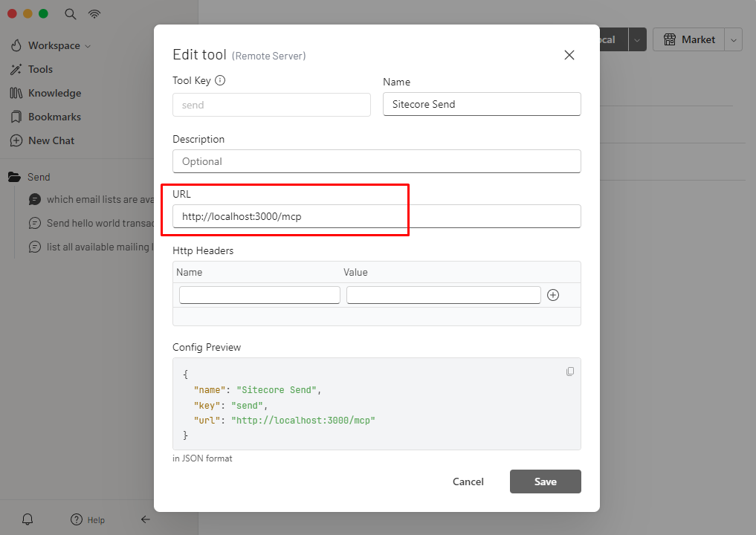This screenshot has height=535, width=756.
Task: Open the Knowledge section
Action: [54, 93]
